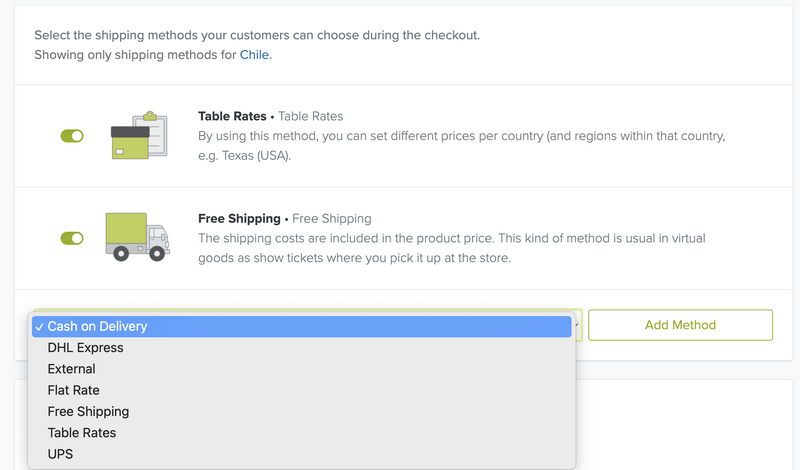Click the Table Rates description about country prices

pos(461,145)
